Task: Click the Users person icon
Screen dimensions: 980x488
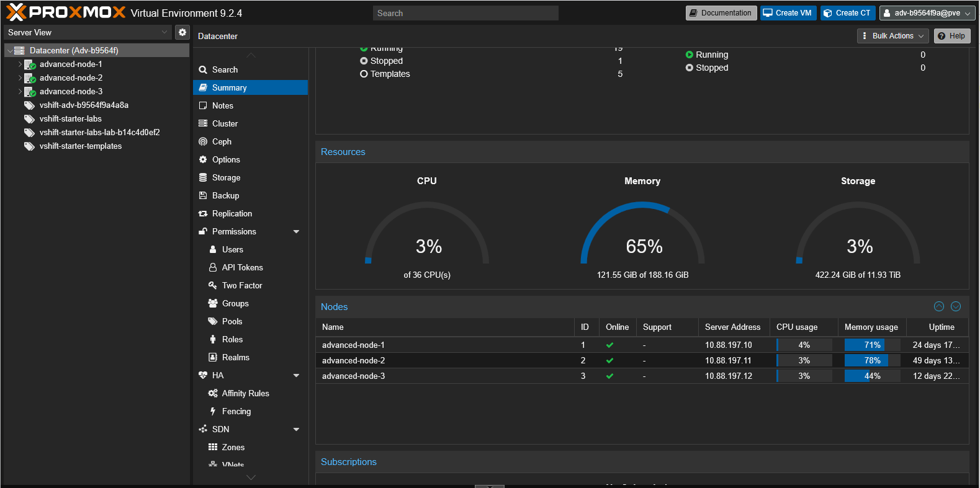Action: coord(213,250)
